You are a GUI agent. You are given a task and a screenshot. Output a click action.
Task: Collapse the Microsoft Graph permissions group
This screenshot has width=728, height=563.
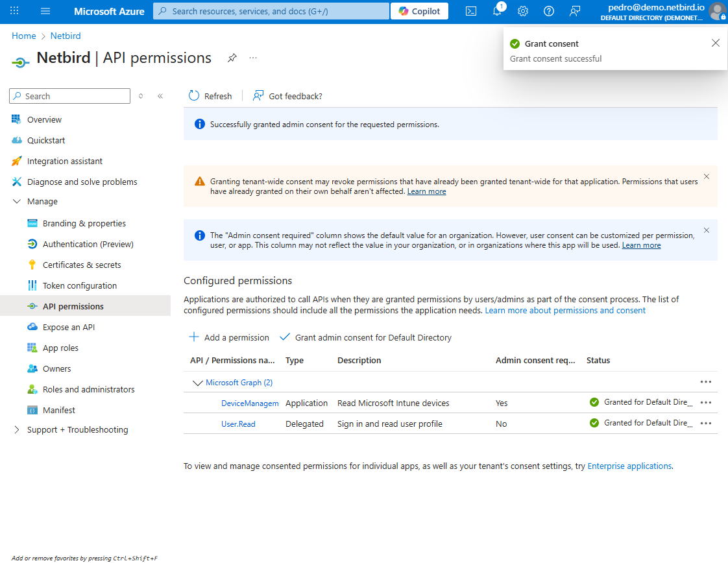coord(198,383)
